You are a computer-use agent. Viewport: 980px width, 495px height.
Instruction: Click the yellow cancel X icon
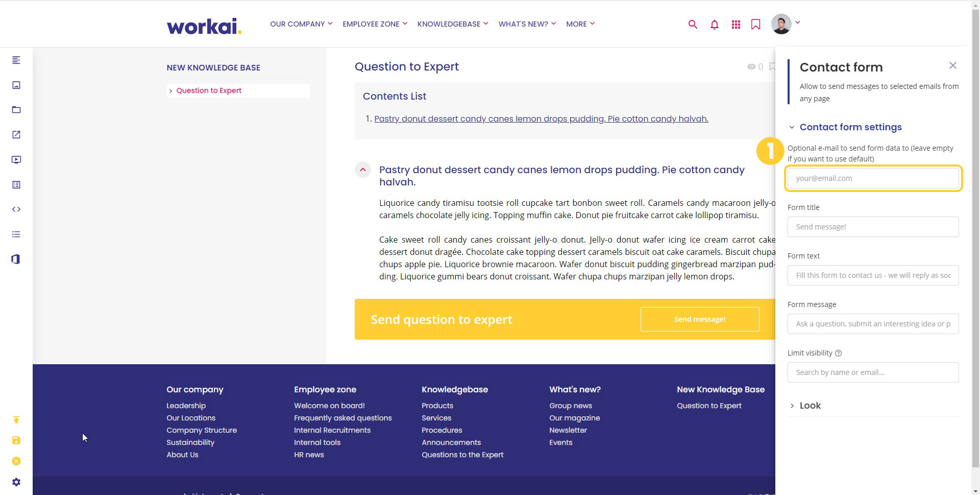16,461
